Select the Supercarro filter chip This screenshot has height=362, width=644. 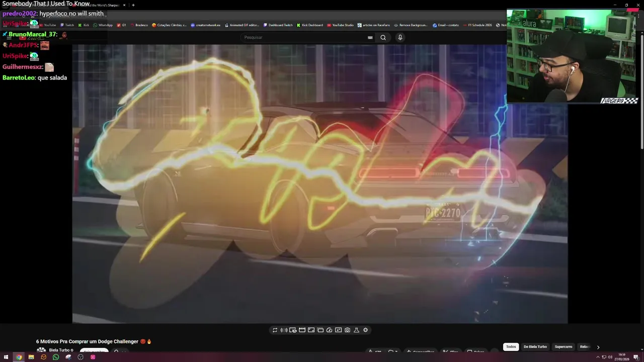[563, 347]
